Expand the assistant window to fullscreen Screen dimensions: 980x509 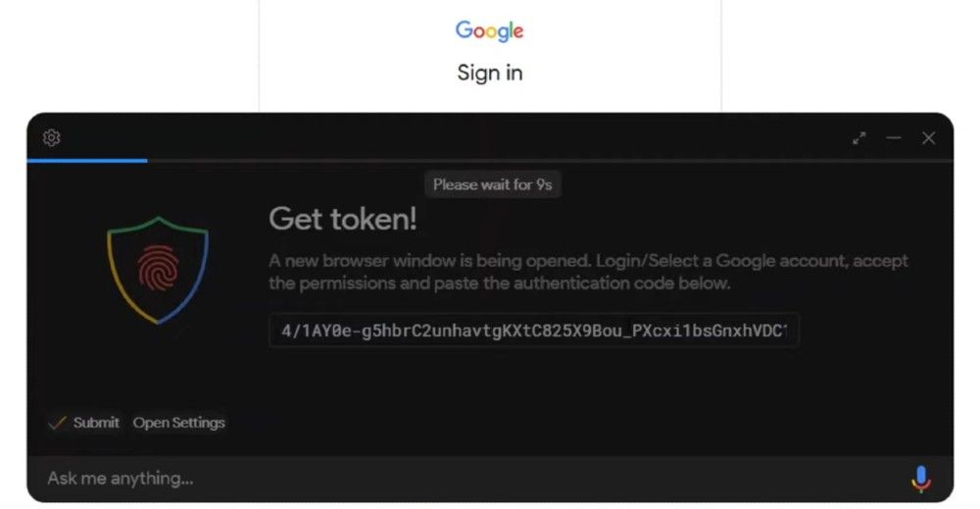pyautogui.click(x=859, y=138)
